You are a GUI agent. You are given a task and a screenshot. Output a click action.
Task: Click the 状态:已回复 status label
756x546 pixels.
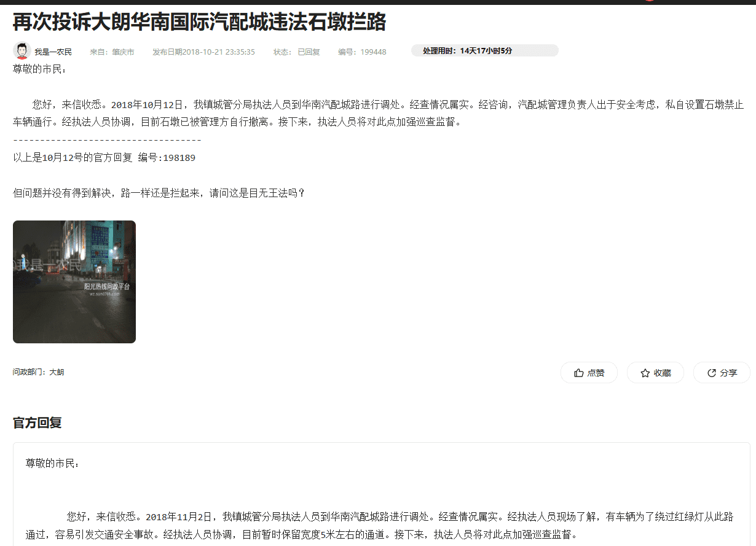coord(296,52)
